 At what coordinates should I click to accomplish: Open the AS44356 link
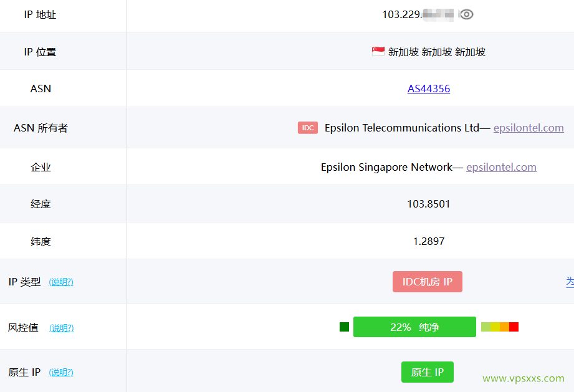tap(428, 88)
